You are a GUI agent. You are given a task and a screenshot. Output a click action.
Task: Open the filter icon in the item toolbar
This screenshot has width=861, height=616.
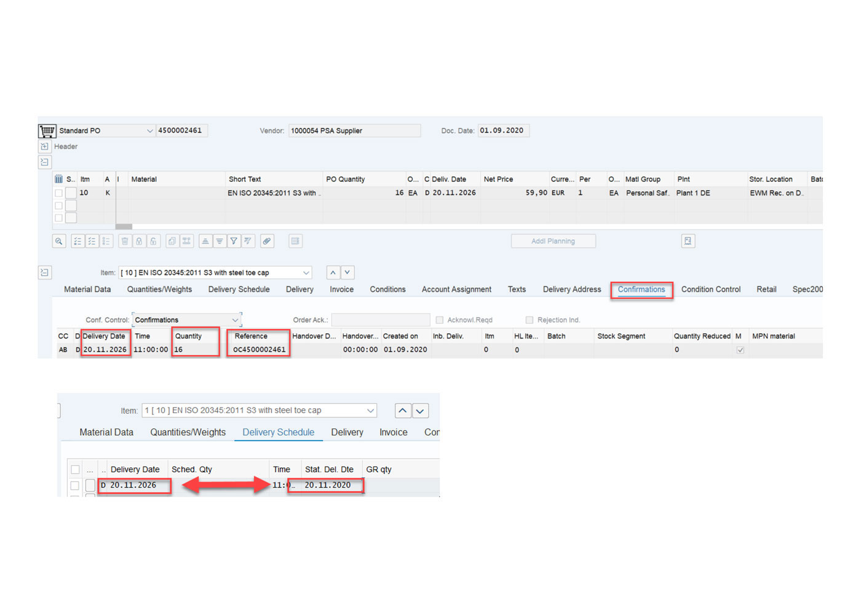point(234,240)
